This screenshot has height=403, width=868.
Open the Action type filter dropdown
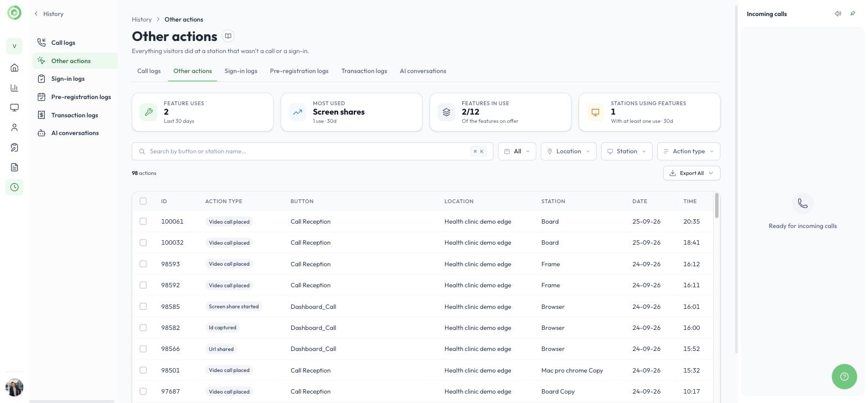[x=689, y=151]
